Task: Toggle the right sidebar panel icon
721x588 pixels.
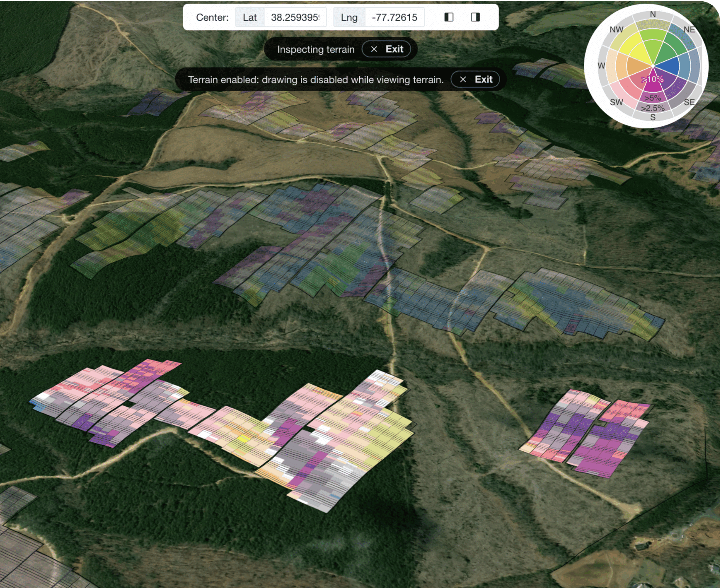Action: (x=475, y=17)
